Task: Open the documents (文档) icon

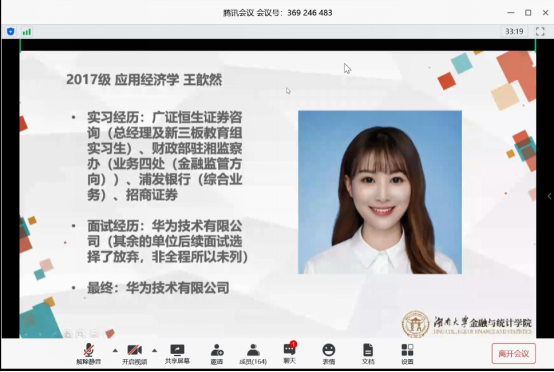Action: (x=368, y=354)
